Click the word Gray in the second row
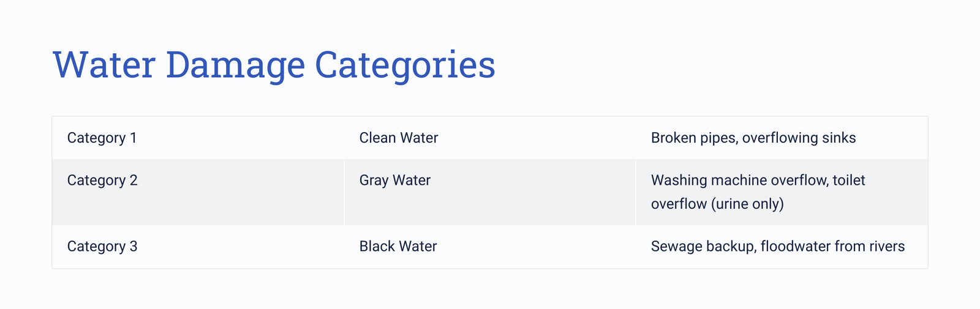980x309 pixels. pyautogui.click(x=374, y=181)
